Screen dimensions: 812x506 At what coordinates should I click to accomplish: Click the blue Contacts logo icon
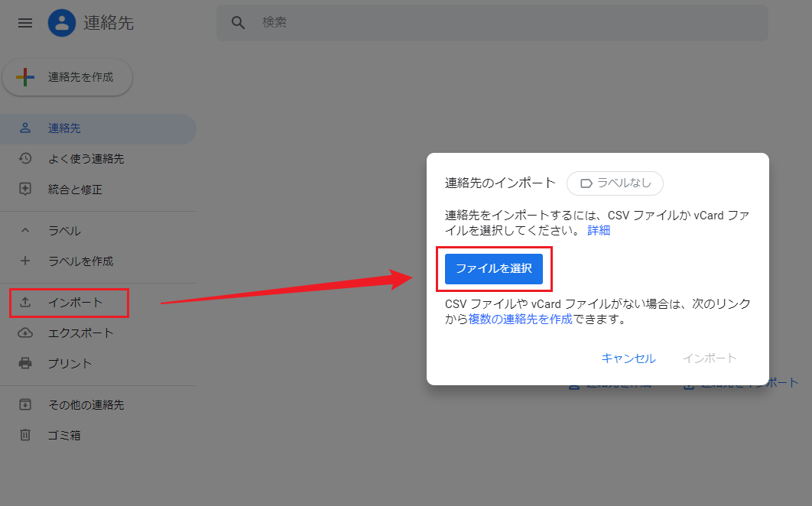tap(62, 23)
